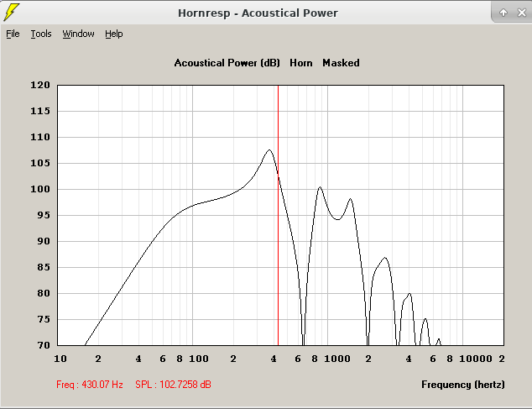Click the red frequency cursor line

[279, 215]
